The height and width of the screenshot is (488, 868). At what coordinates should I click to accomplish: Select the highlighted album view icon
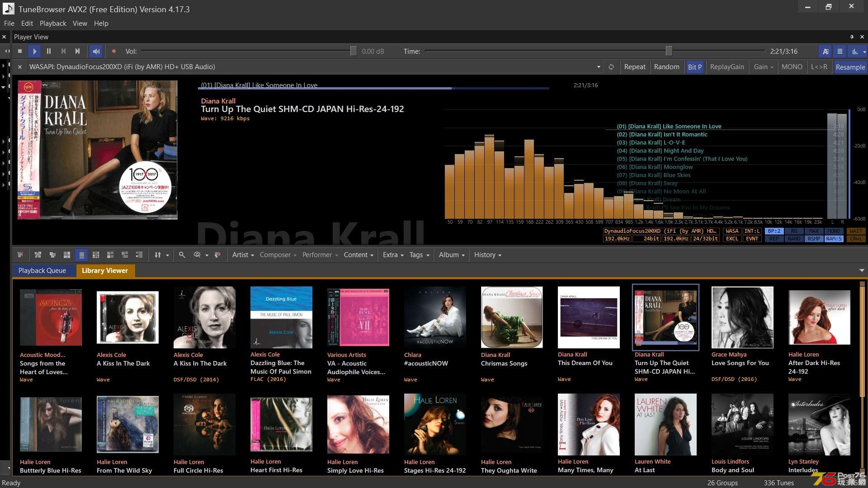(81, 255)
